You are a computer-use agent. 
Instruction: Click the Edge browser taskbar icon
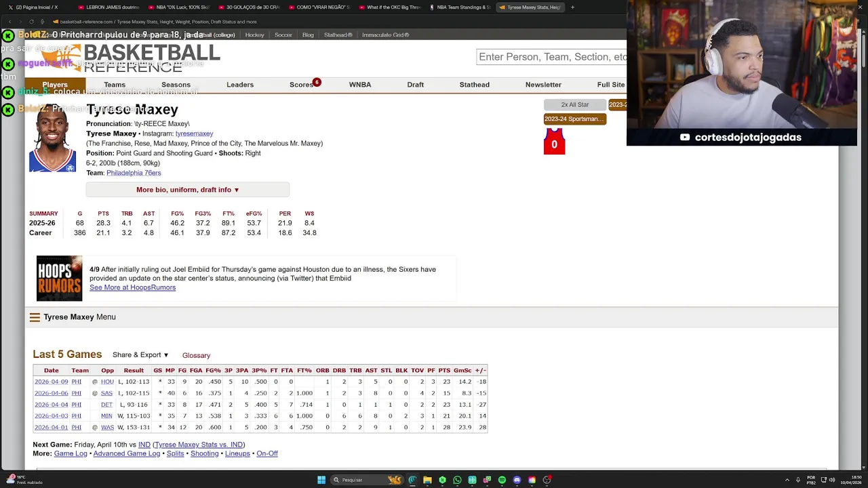tap(412, 480)
